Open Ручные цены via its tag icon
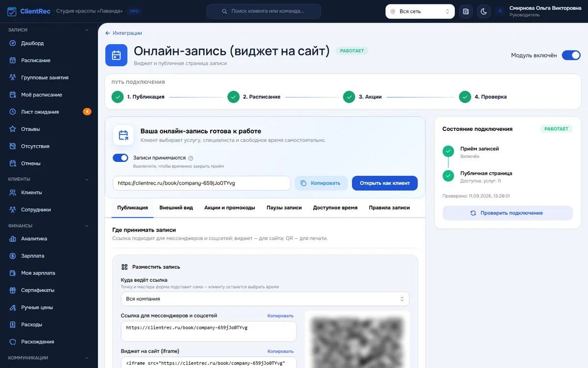This screenshot has width=588, height=368. pos(13,307)
